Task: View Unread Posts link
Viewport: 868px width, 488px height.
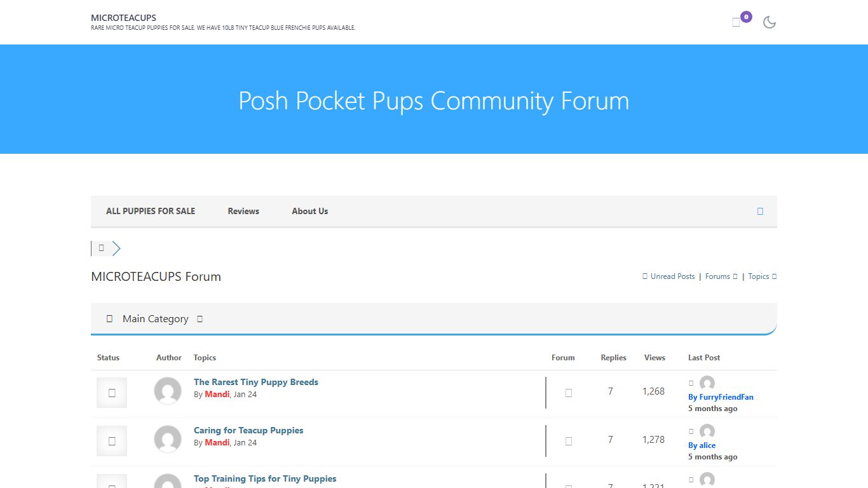Action: tap(672, 276)
